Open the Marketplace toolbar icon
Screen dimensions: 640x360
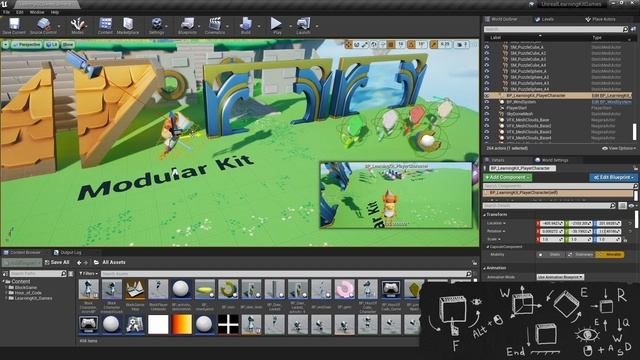coord(128,25)
